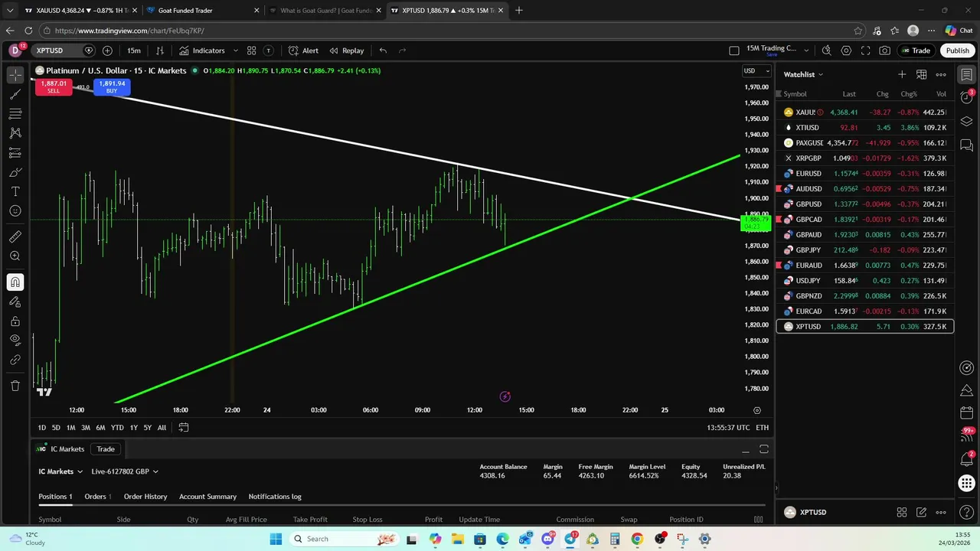Click the undo arrow
Viewport: 980px width, 551px height.
click(383, 51)
